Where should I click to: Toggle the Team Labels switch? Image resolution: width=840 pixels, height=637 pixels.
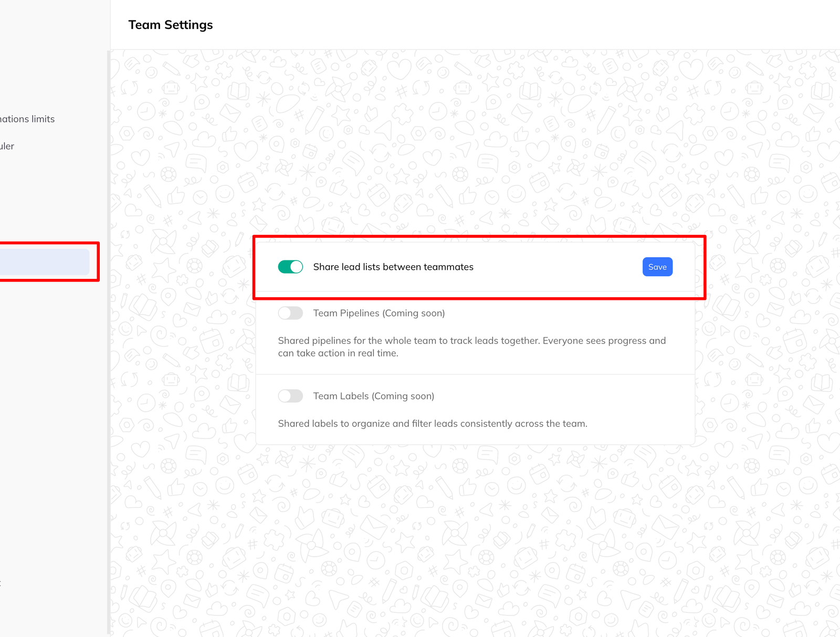click(290, 396)
